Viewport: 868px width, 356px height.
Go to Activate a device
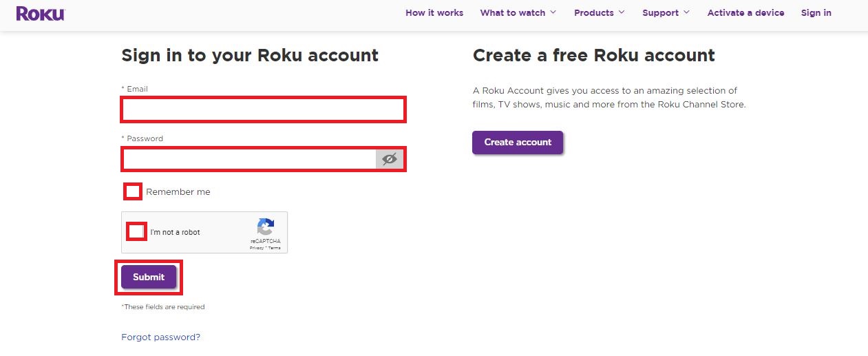click(745, 12)
